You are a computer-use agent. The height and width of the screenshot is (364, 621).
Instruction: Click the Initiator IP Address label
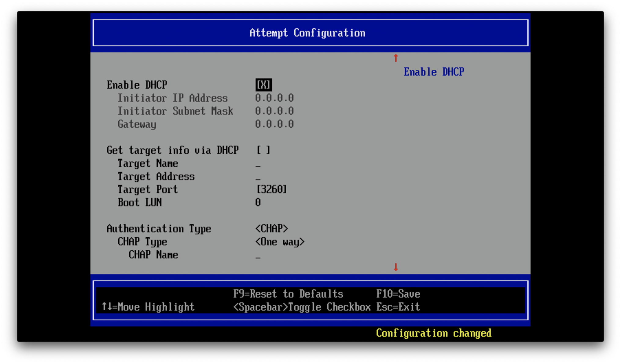pyautogui.click(x=173, y=98)
